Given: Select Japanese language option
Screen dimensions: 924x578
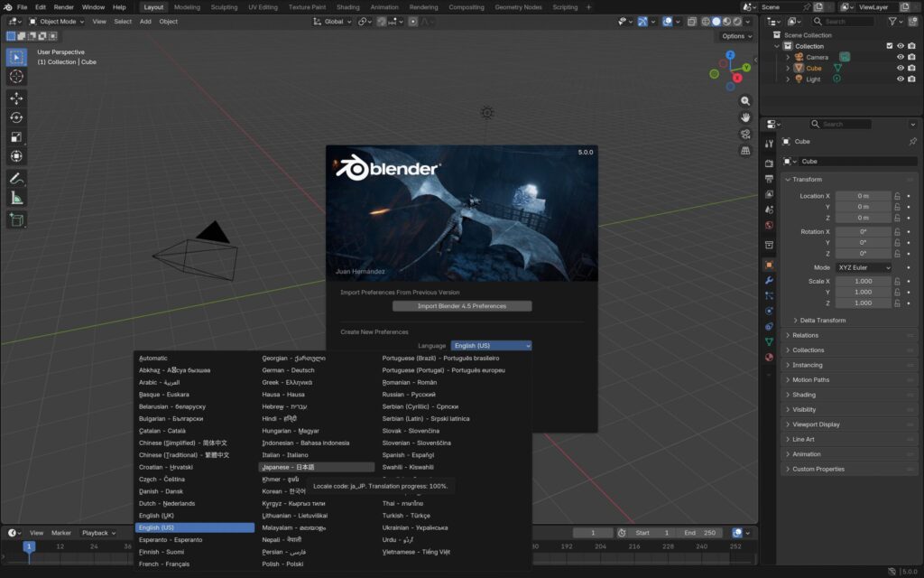Looking at the screenshot, I should click(x=316, y=467).
